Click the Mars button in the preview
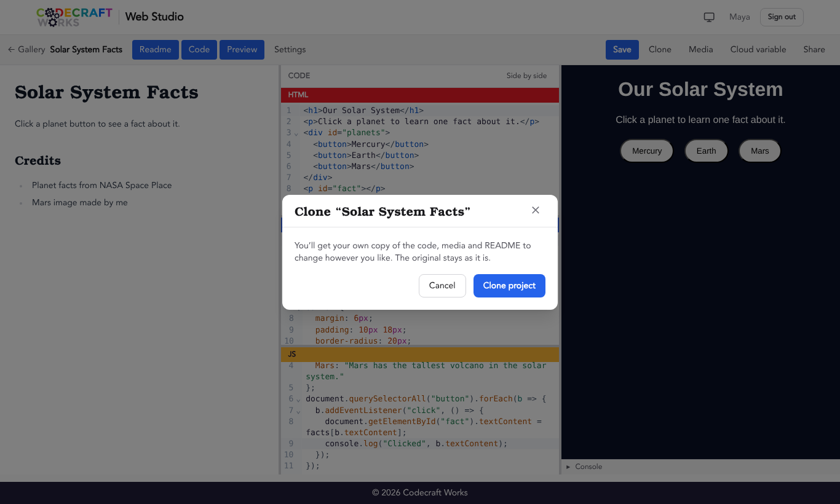 [760, 151]
